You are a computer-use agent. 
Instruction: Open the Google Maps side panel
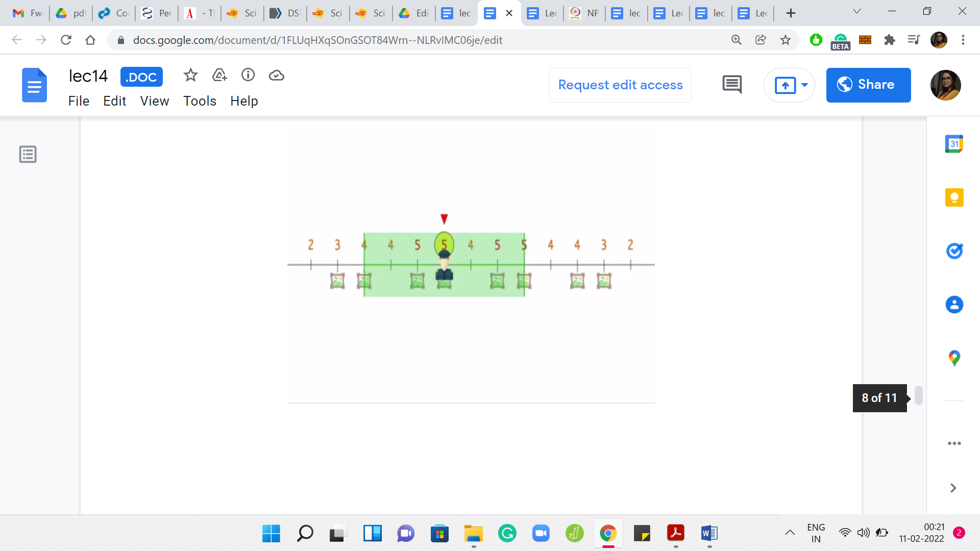tap(954, 358)
